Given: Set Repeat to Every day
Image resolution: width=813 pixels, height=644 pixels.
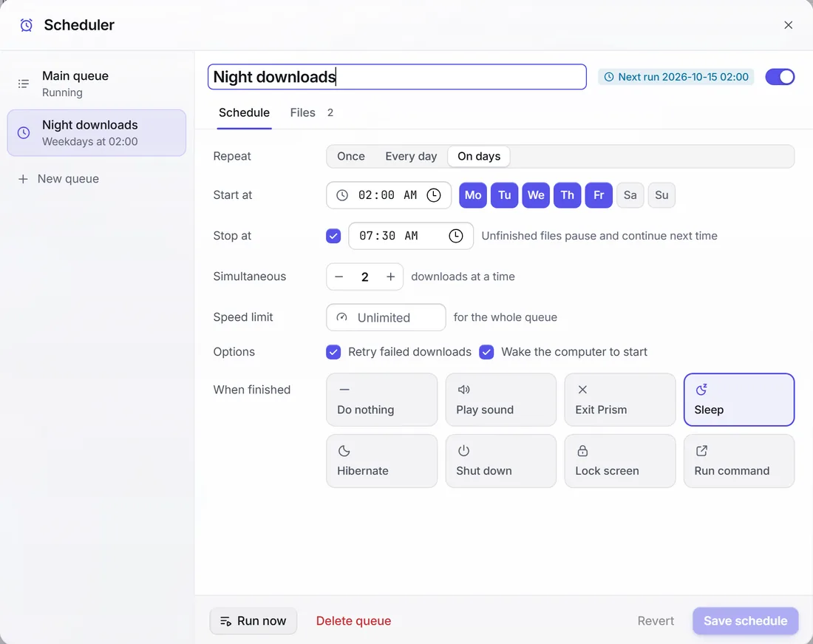Looking at the screenshot, I should 411,156.
